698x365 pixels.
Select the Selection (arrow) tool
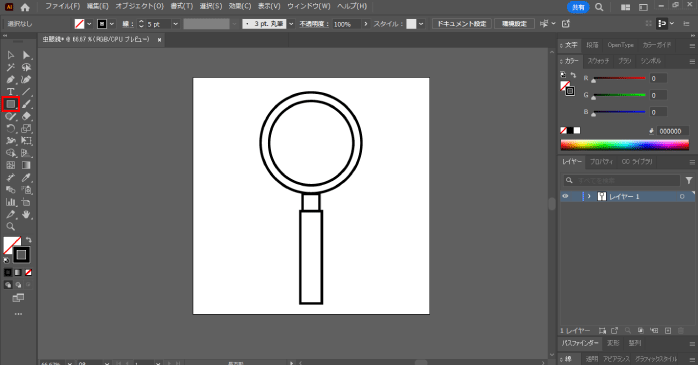(x=10, y=55)
